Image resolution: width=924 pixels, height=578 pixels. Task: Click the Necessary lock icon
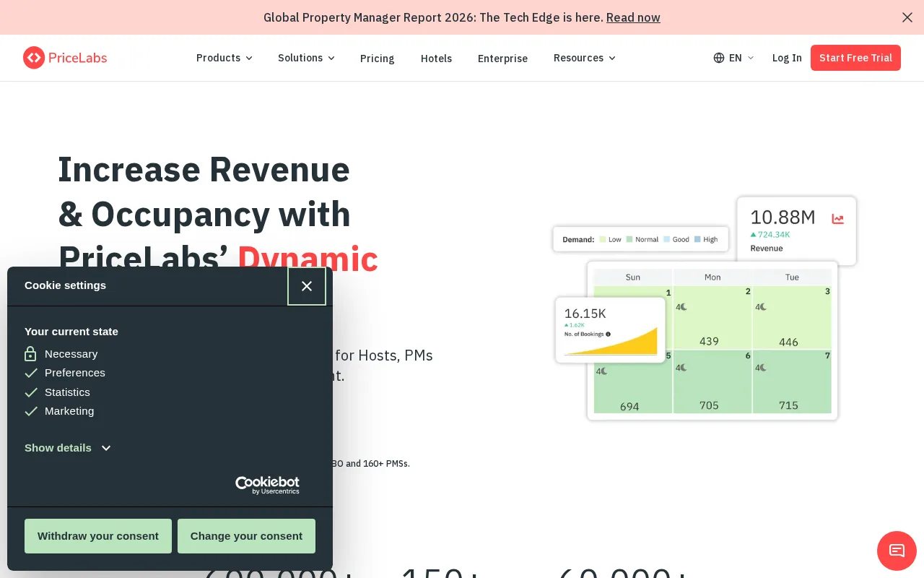pos(30,354)
